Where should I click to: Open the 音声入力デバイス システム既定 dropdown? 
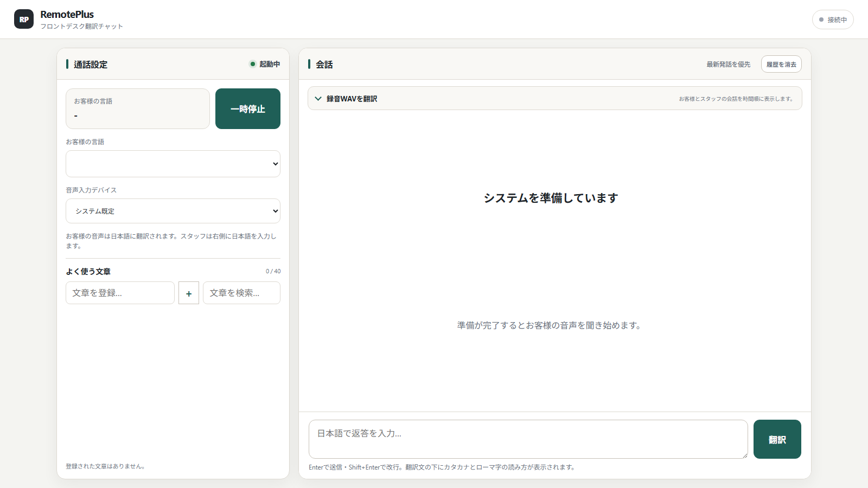[173, 211]
